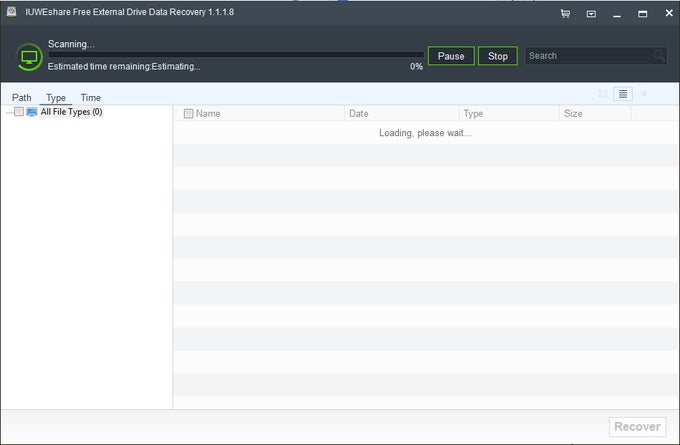
Task: Open the shopping cart purchase icon
Action: pyautogui.click(x=565, y=14)
